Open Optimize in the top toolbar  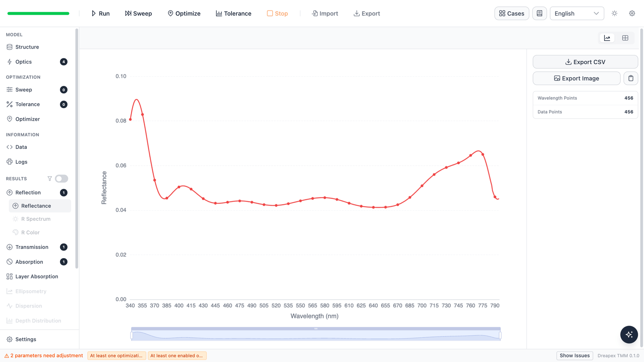click(184, 13)
